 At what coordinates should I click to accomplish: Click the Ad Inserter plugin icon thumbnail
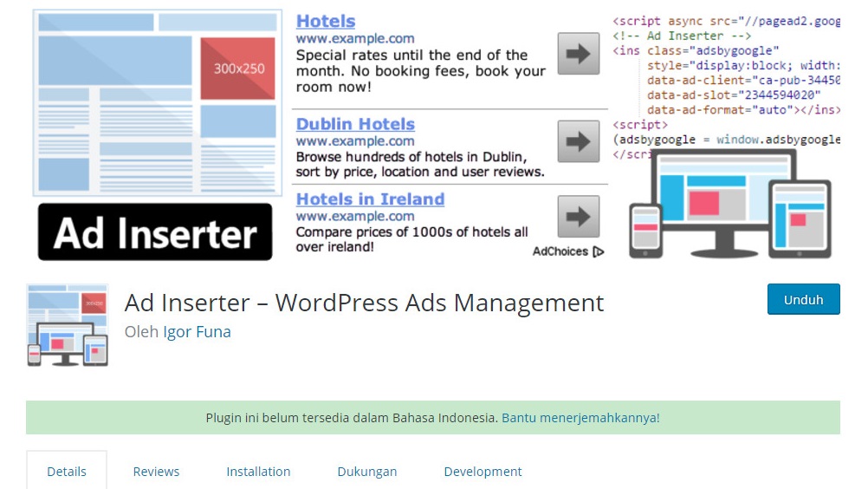tap(68, 325)
